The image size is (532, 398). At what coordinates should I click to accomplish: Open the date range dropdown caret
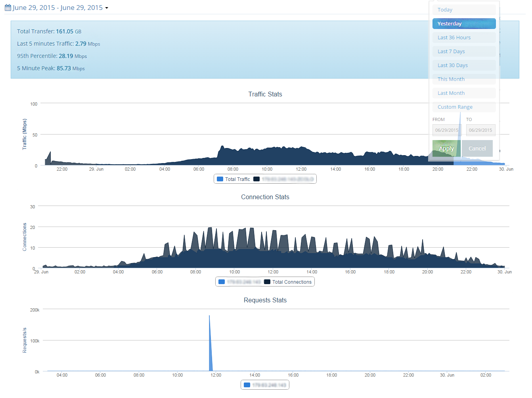pyautogui.click(x=107, y=8)
